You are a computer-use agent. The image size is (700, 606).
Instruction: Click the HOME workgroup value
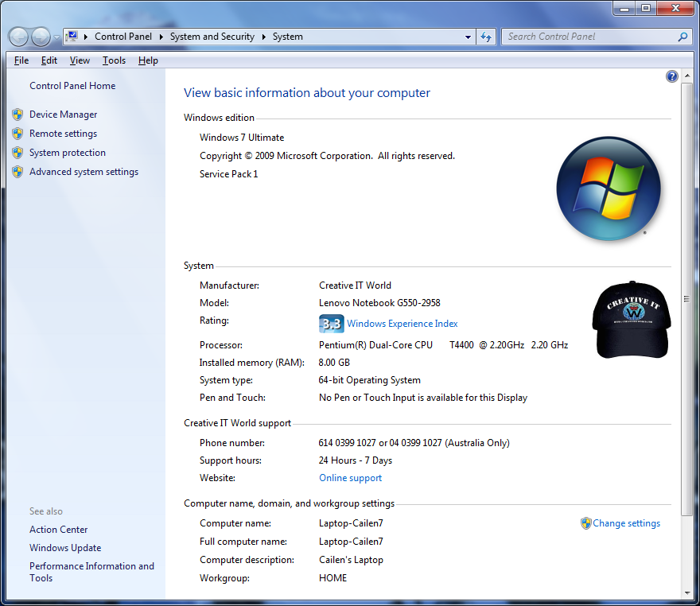[332, 578]
